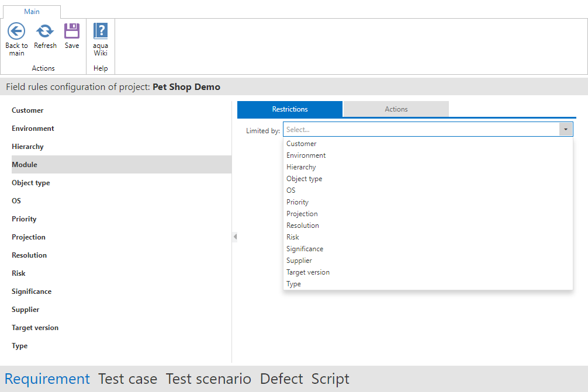The image size is (588, 392).
Task: Select Object type in the dropdown list
Action: (x=304, y=179)
